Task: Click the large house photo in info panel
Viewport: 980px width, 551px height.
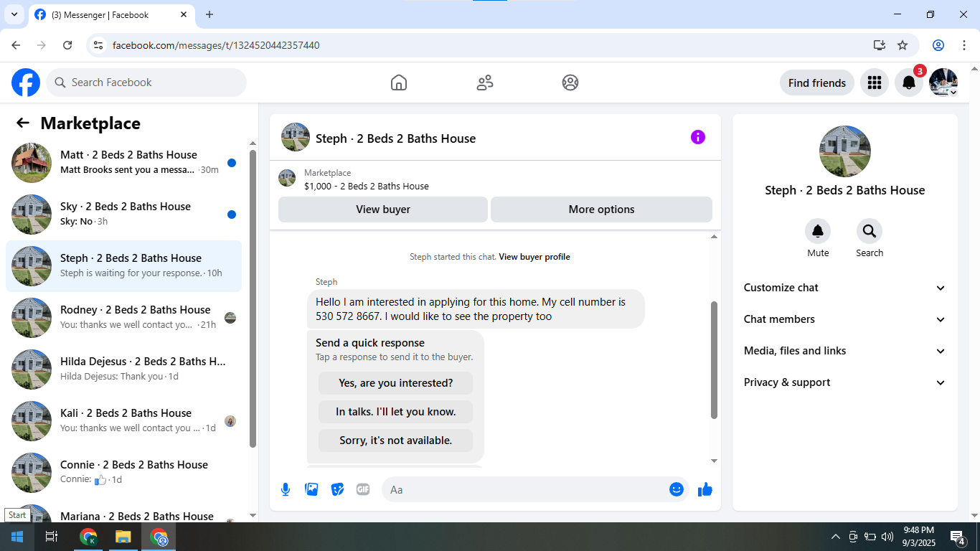Action: point(845,151)
